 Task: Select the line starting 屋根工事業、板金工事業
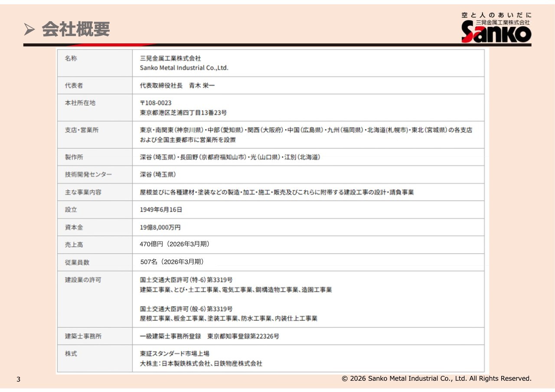coord(229,318)
